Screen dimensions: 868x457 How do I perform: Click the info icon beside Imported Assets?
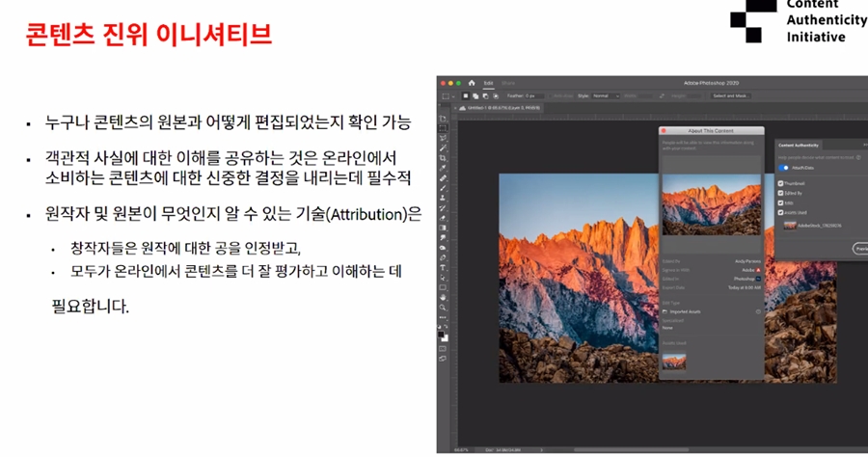[x=758, y=311]
